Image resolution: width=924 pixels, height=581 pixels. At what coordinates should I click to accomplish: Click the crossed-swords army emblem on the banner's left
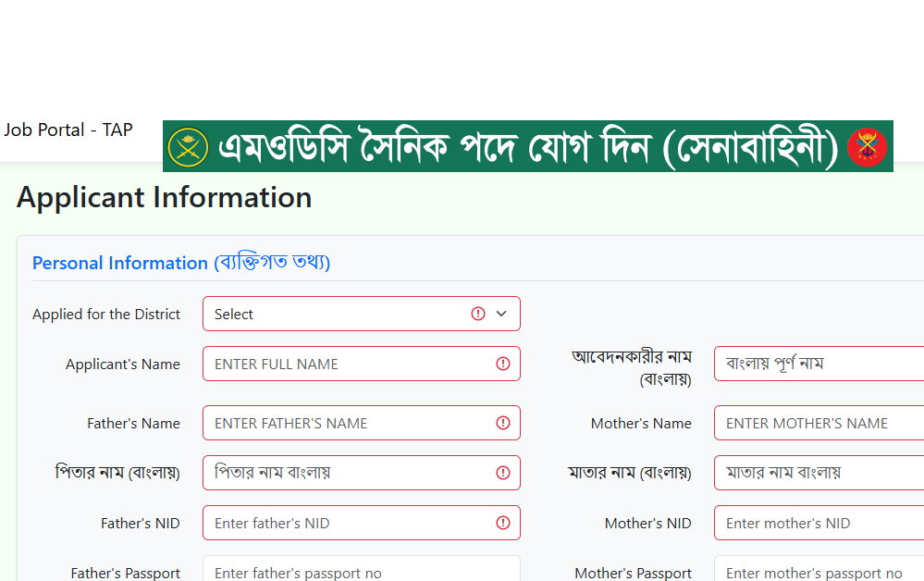(x=188, y=147)
